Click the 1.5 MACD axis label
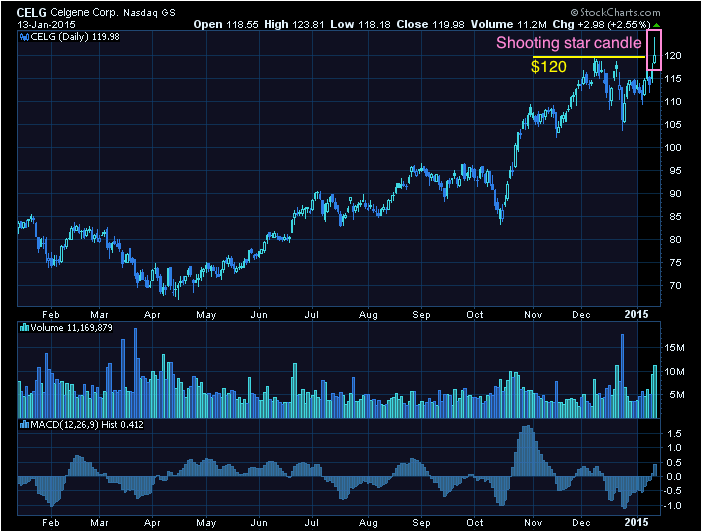Image resolution: width=702 pixels, height=532 pixels. 674,433
